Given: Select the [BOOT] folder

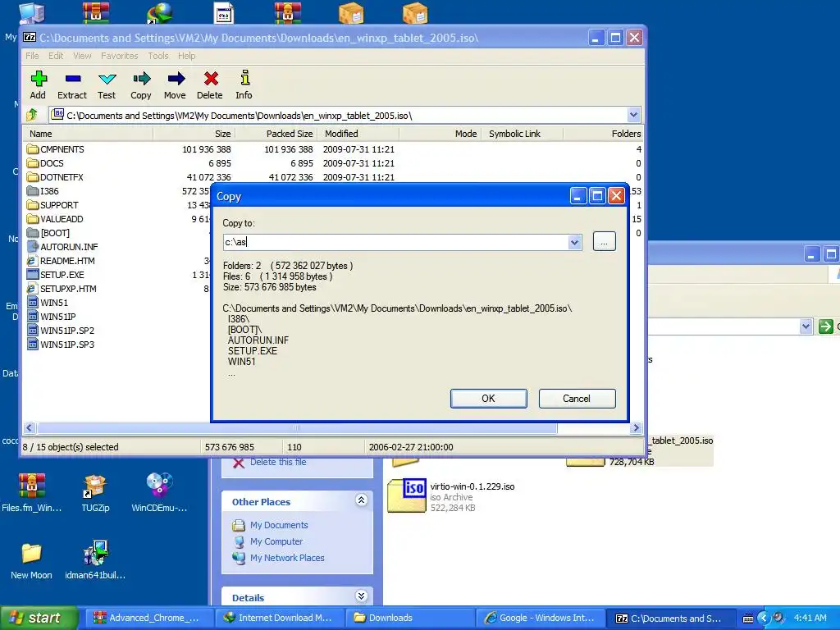Looking at the screenshot, I should point(48,233).
